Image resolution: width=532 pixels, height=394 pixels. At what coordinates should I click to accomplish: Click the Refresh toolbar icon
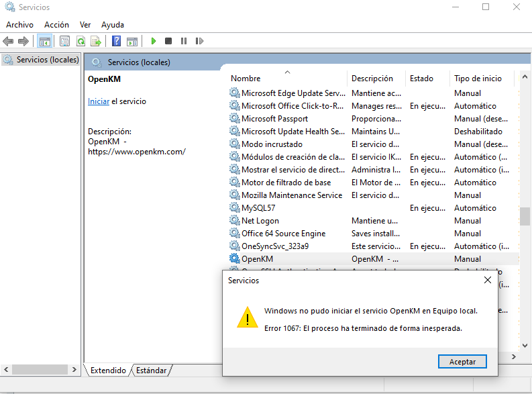[81, 41]
